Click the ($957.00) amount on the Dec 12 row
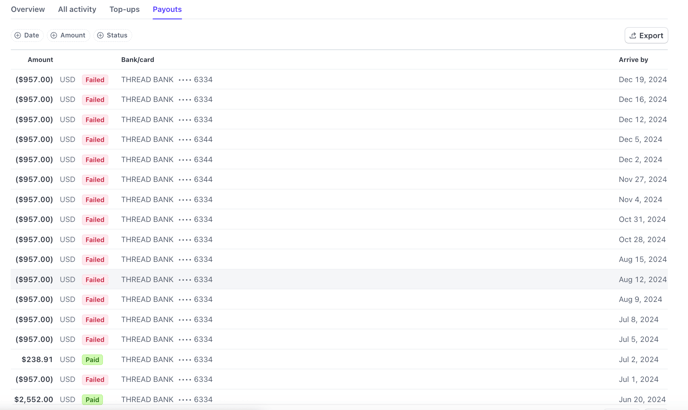This screenshot has width=688, height=410. coord(34,119)
